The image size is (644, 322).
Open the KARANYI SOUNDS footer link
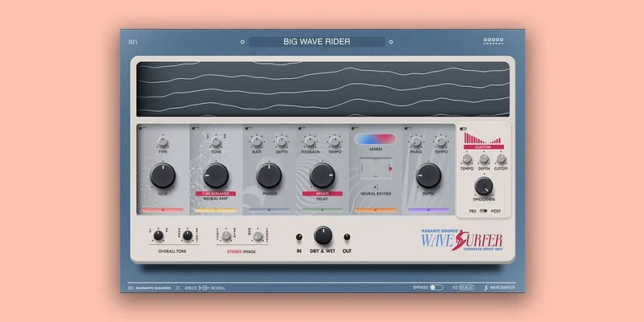pyautogui.click(x=150, y=288)
